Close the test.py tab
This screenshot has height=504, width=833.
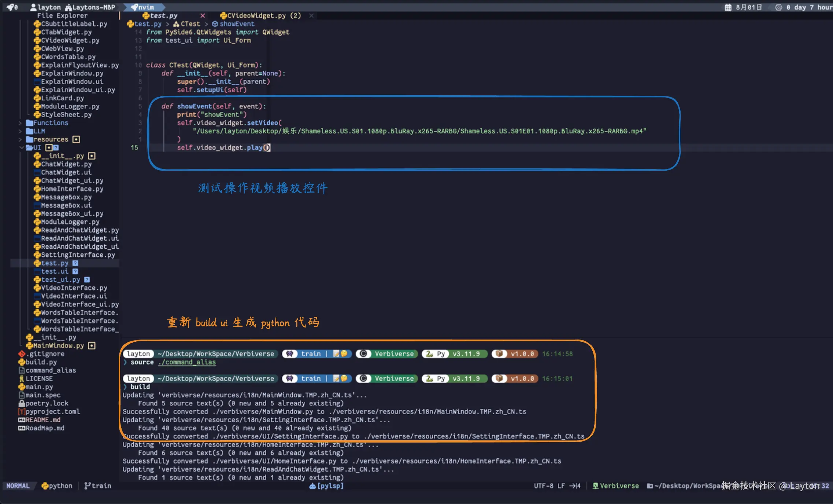203,15
